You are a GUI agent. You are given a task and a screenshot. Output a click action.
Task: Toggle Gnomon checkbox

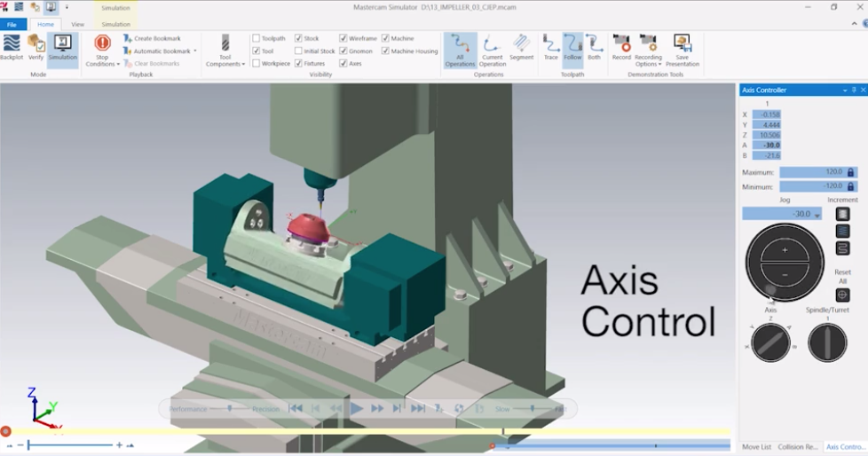(x=343, y=51)
